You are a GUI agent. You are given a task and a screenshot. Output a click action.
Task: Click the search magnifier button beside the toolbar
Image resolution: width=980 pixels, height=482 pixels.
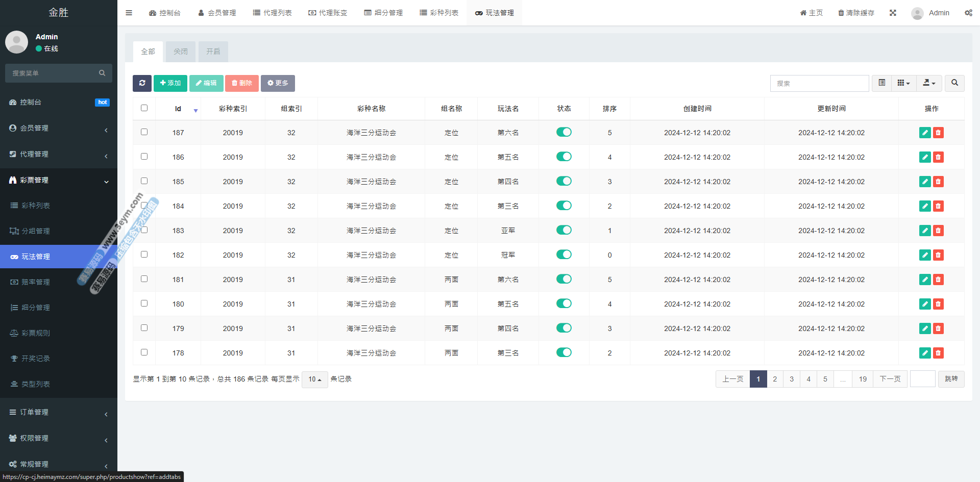tap(954, 83)
